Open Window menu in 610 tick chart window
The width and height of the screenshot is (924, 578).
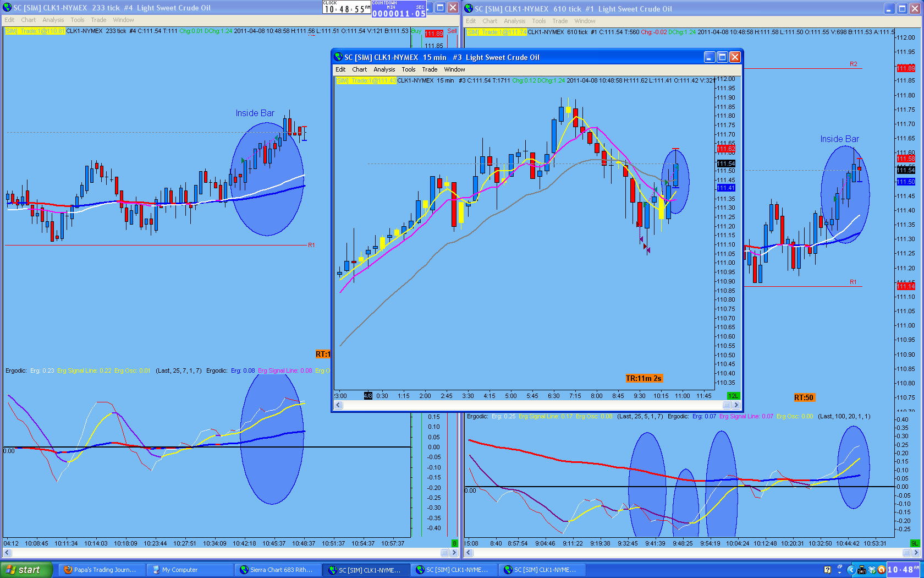tap(585, 21)
